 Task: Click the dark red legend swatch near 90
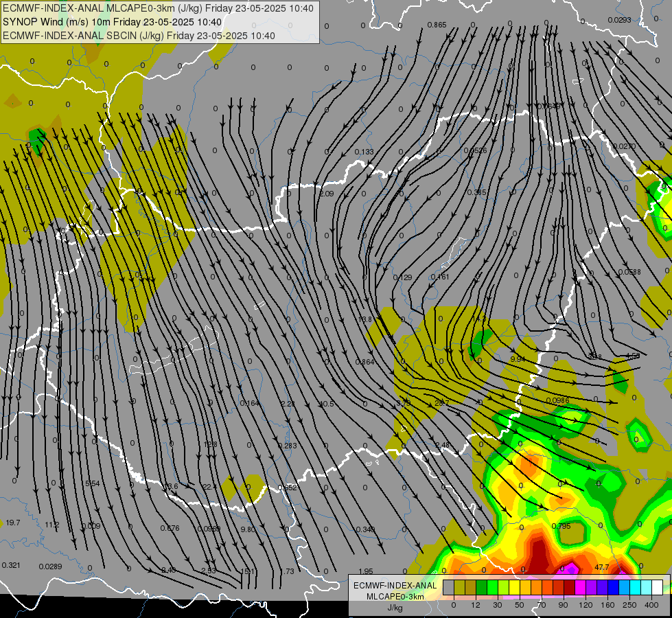[570, 587]
